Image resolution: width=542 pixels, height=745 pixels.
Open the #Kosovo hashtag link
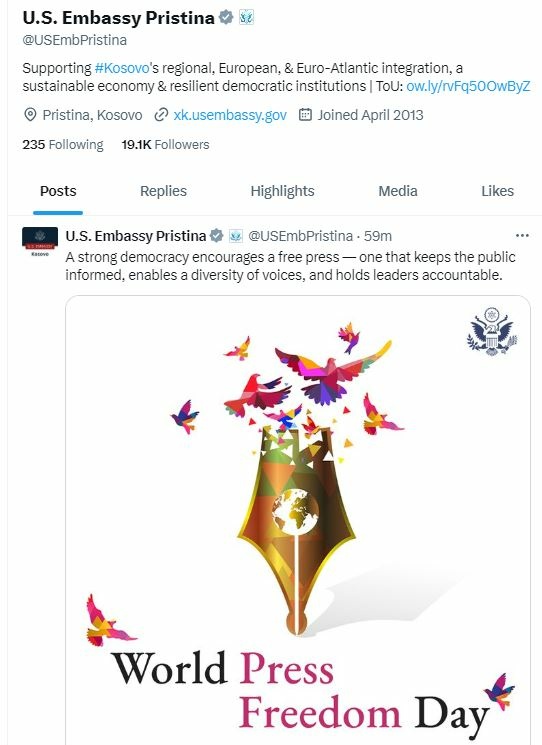click(x=122, y=68)
